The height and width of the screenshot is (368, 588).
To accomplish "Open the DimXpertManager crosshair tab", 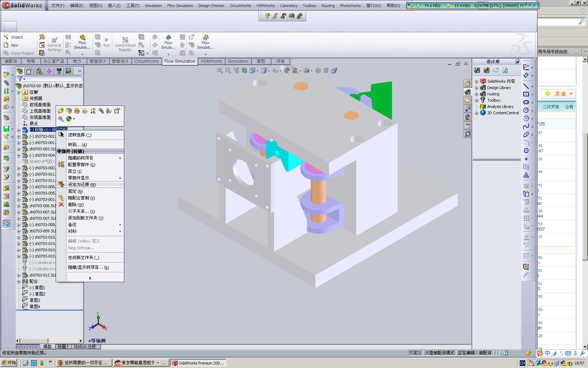I will point(49,71).
